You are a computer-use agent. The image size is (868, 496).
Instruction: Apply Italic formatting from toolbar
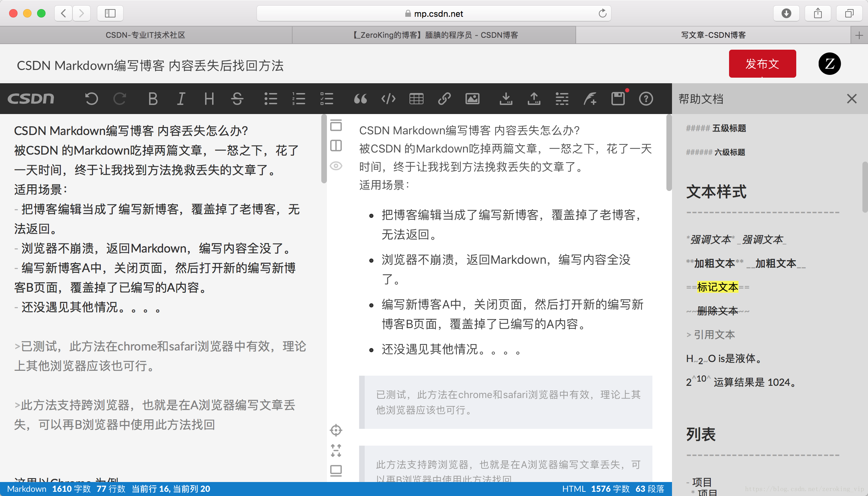(181, 99)
